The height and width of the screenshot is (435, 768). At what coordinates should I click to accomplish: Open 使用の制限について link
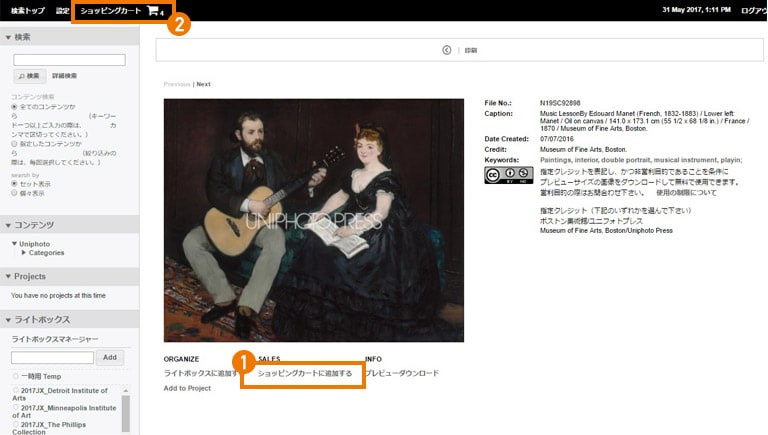pos(686,193)
